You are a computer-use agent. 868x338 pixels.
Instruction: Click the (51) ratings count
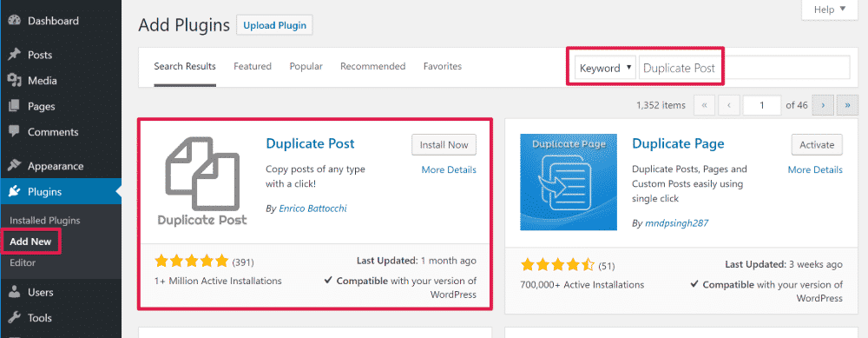point(607,267)
